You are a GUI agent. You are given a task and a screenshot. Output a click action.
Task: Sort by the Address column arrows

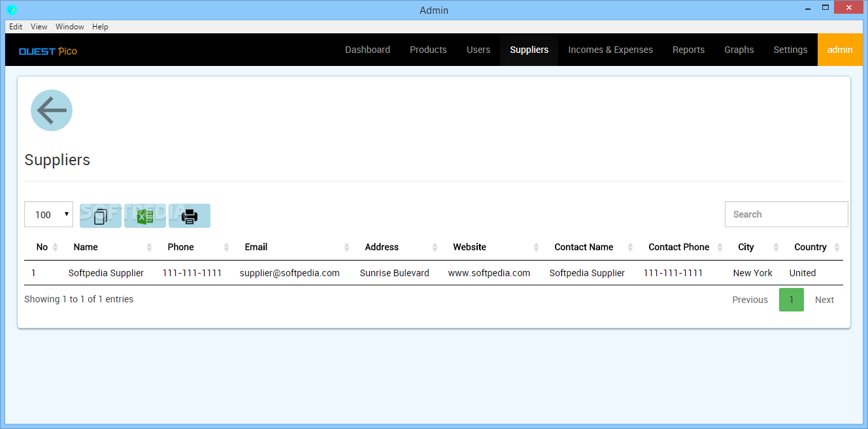click(435, 247)
